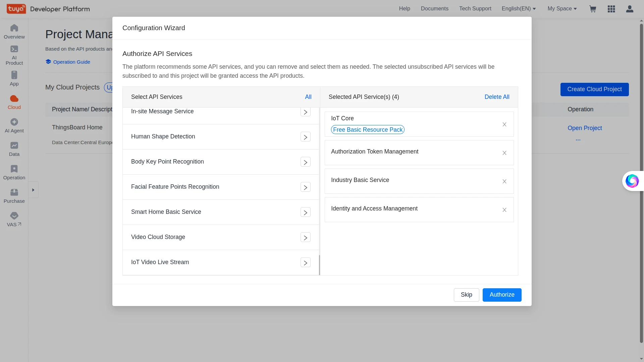This screenshot has width=644, height=362.
Task: Select Smart Home Basic Service text
Action: coord(166,212)
